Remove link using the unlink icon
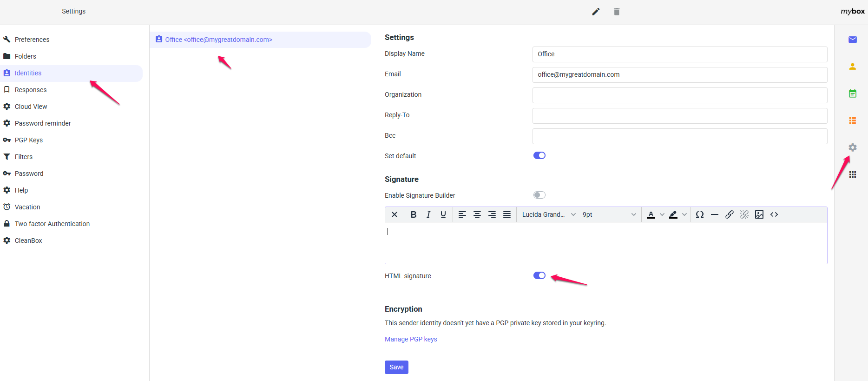Viewport: 868px width, 381px height. pyautogui.click(x=744, y=214)
